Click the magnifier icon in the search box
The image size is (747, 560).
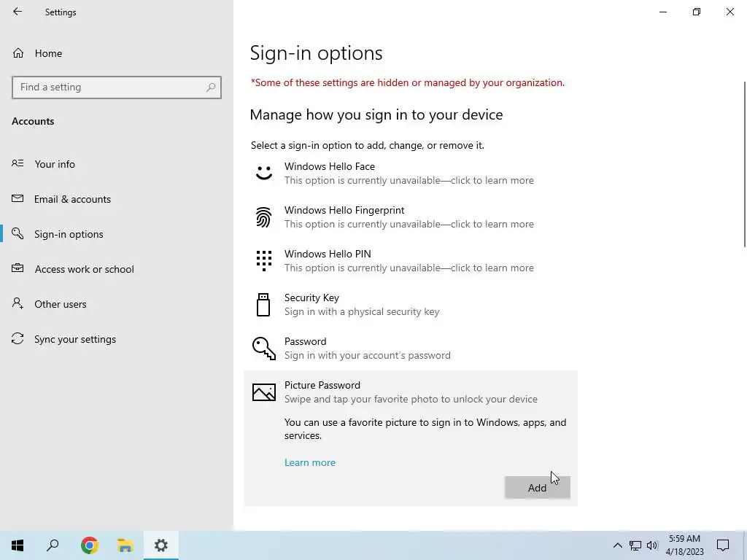point(211,87)
